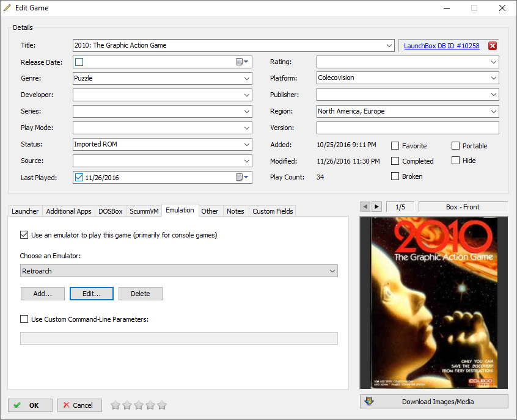Remove the LaunchBox DB ID link with red X
The height and width of the screenshot is (420, 517).
click(x=493, y=46)
